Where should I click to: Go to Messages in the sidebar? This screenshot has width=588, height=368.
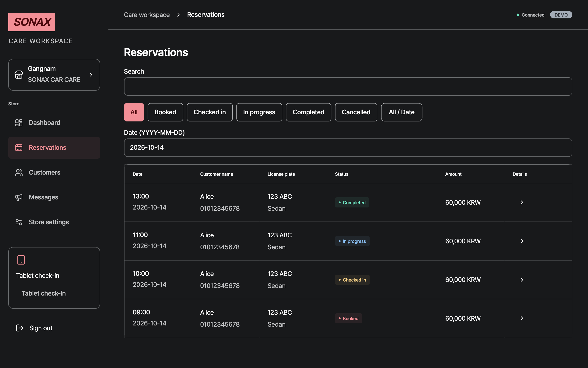click(54, 197)
